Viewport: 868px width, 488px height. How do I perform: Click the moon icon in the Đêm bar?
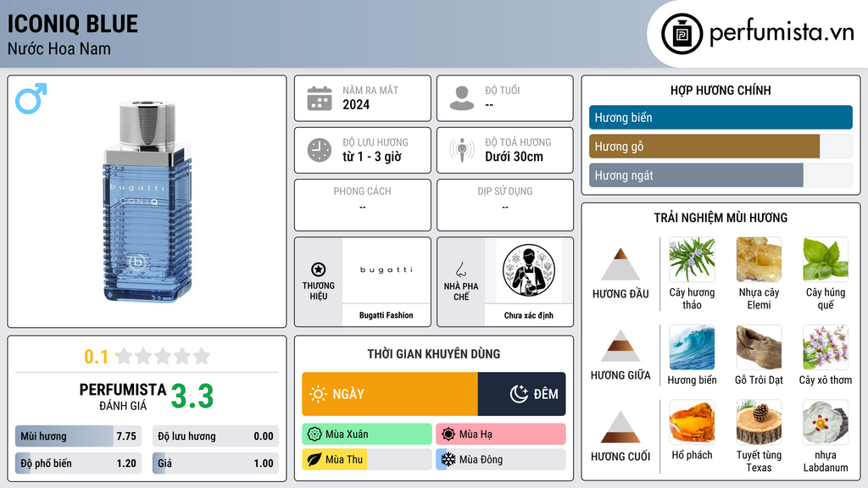click(x=519, y=394)
